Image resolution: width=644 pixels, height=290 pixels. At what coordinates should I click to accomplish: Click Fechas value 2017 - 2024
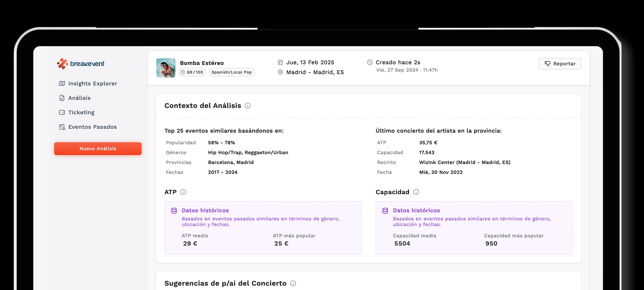point(223,172)
